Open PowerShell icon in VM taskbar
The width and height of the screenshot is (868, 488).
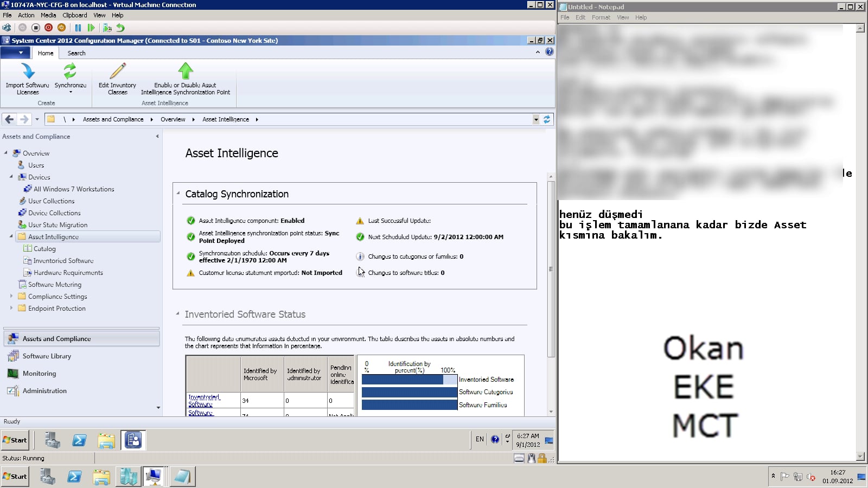(x=79, y=440)
